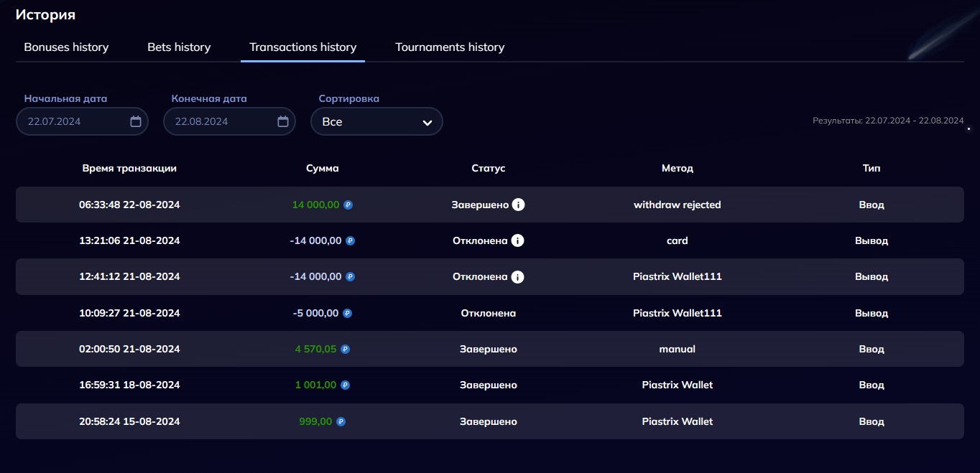Image resolution: width=980 pixels, height=473 pixels.
Task: Click ruble icon next to 4 570,05 amount
Action: pyautogui.click(x=345, y=349)
